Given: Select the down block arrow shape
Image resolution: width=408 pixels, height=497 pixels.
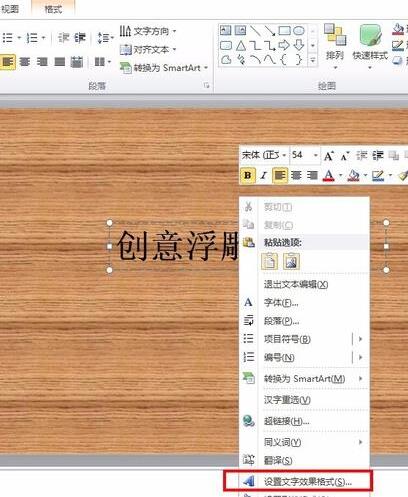Looking at the screenshot, I should pos(299,45).
